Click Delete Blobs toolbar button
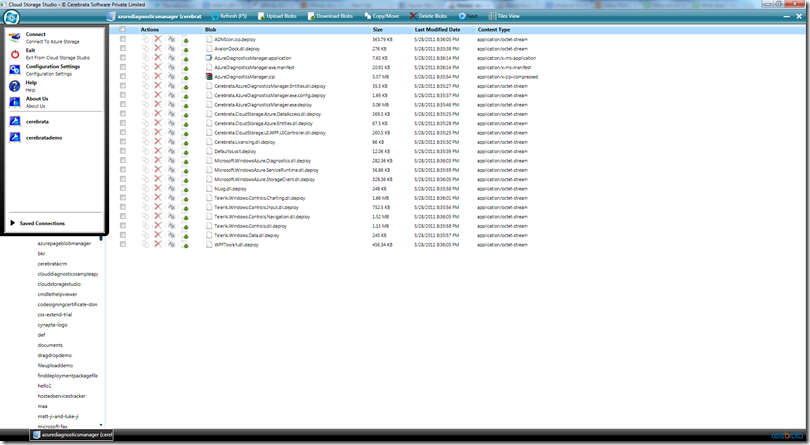 pos(428,16)
